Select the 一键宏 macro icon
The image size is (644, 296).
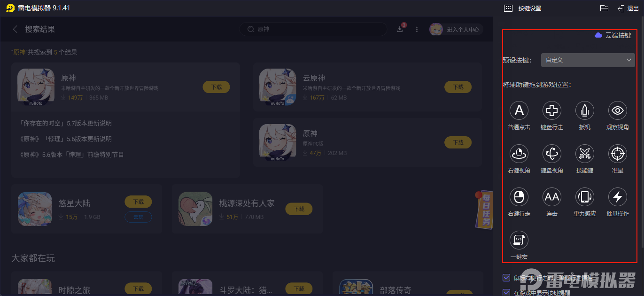[519, 240]
